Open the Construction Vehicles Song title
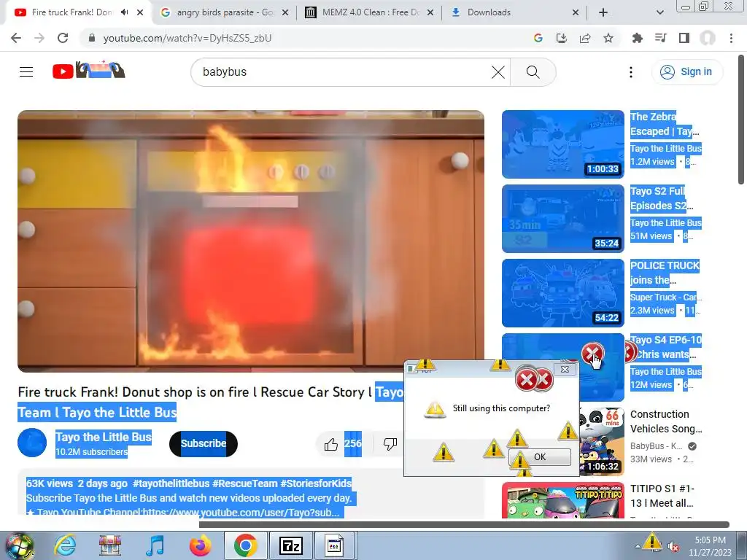Image resolution: width=747 pixels, height=560 pixels. (x=666, y=421)
